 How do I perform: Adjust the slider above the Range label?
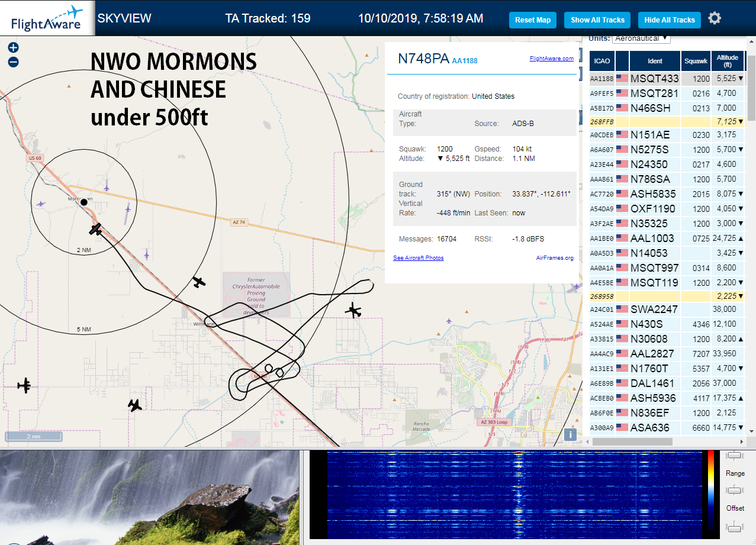735,456
